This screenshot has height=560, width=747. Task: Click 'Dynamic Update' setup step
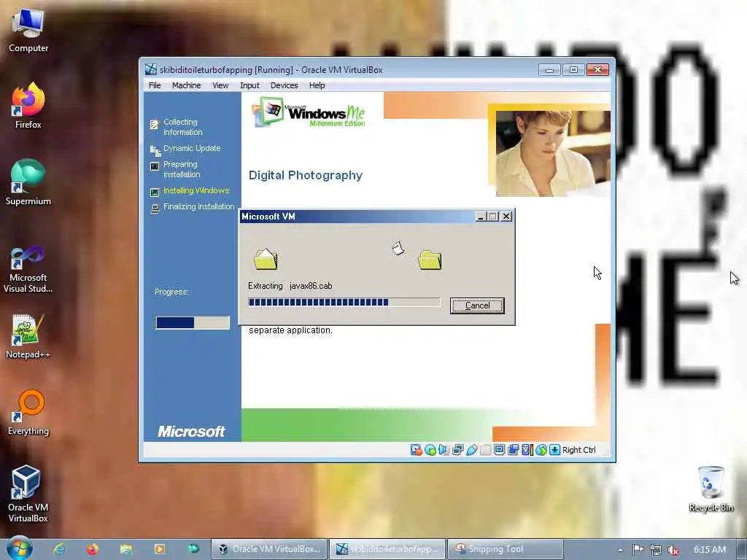coord(192,148)
